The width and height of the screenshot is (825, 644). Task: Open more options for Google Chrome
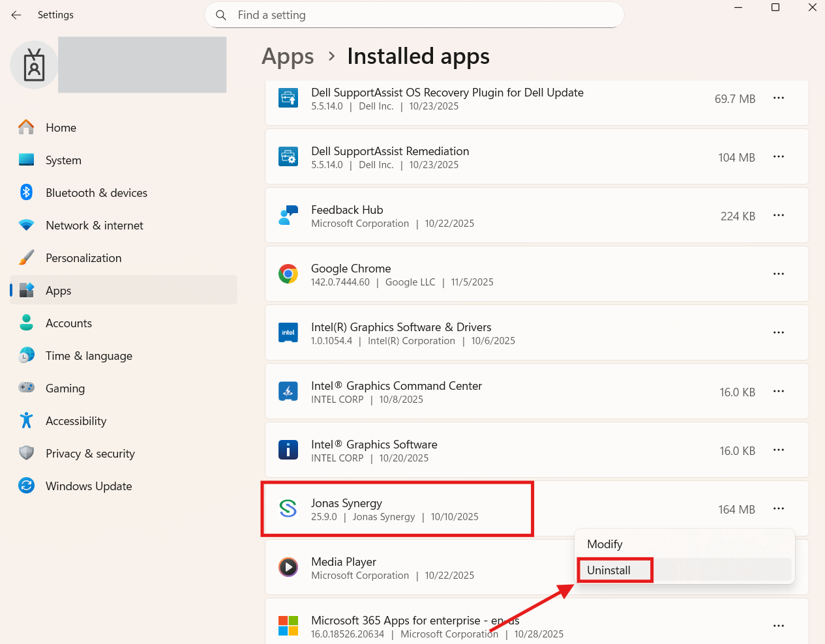[778, 274]
